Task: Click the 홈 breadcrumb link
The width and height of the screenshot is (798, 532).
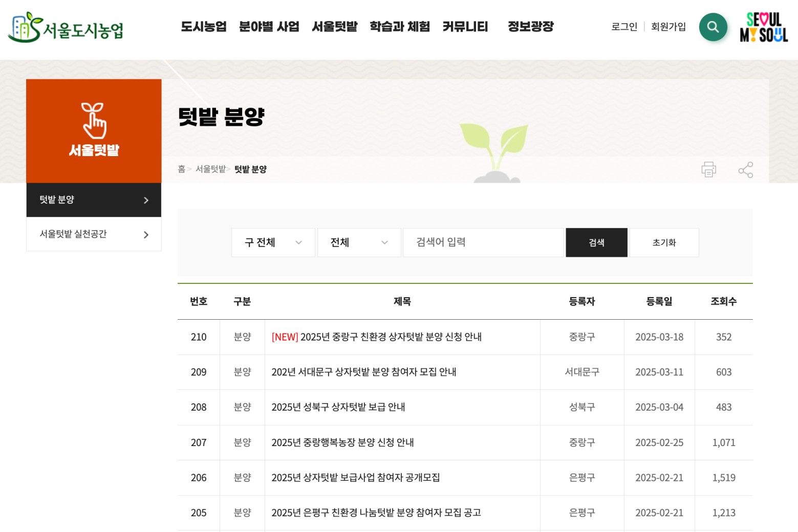Action: [181, 169]
